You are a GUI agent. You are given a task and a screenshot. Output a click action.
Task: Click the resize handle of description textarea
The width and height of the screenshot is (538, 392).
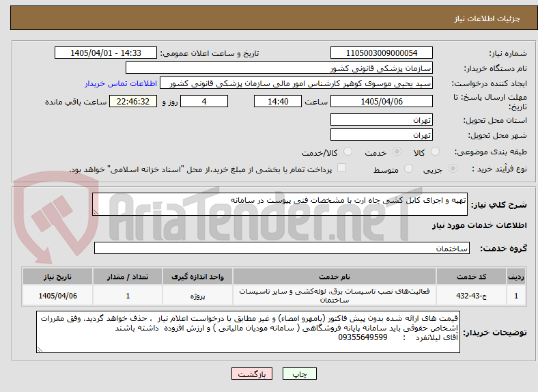[x=96, y=212]
